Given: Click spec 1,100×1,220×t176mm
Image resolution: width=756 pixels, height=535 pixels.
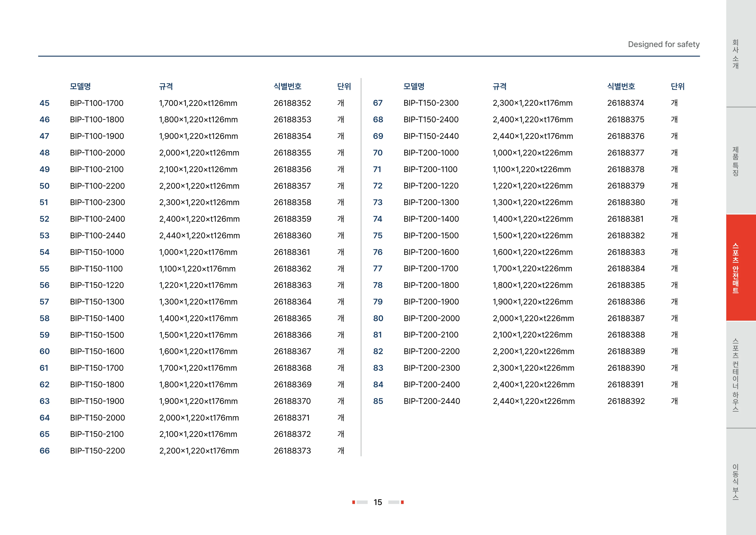Looking at the screenshot, I should 197,269.
